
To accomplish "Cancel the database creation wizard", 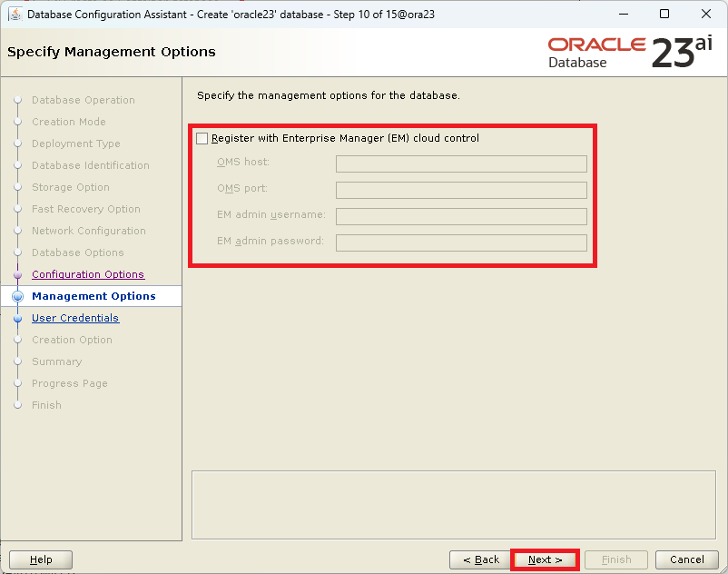I will coord(686,559).
